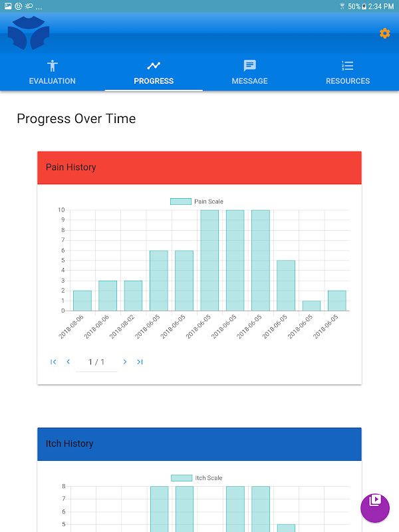Click the 'Progress Over Time' heading
The image size is (399, 532).
pos(76,119)
